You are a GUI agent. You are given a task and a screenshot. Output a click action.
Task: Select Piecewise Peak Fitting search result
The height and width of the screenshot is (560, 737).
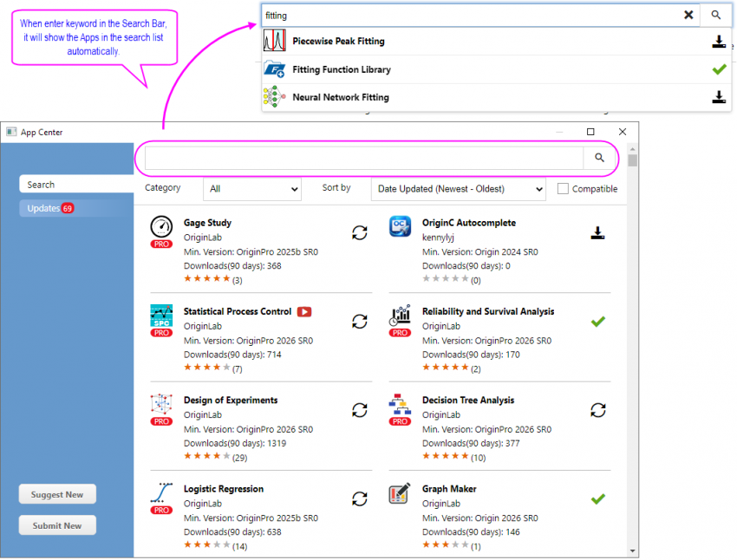click(496, 42)
